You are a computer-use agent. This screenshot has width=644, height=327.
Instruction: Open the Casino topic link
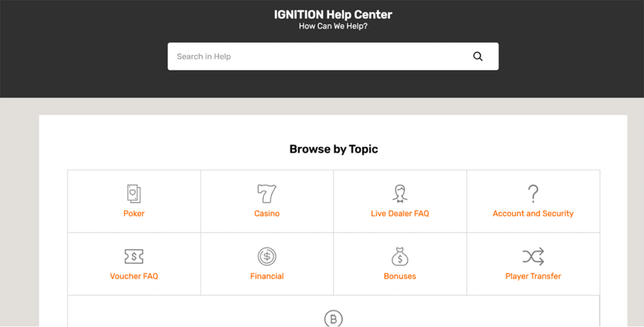click(267, 214)
